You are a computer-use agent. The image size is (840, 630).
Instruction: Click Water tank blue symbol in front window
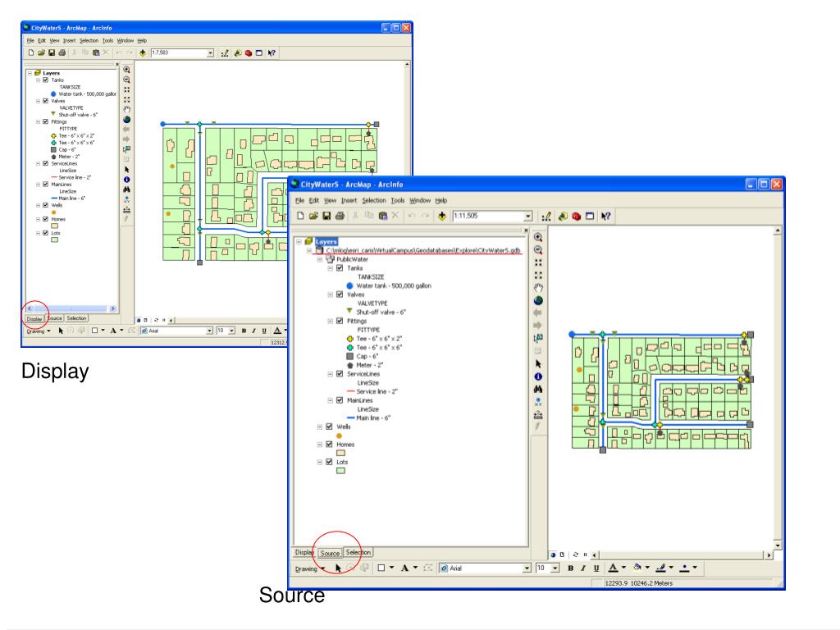(349, 285)
